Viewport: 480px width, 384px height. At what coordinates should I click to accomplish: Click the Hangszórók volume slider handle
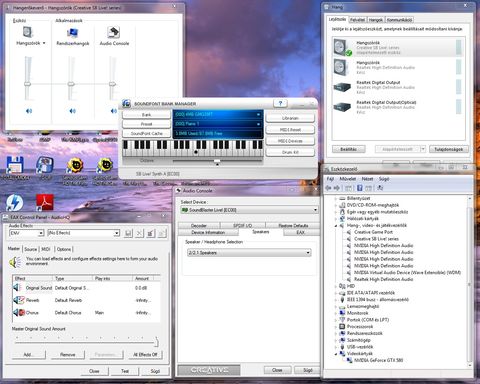click(x=28, y=84)
